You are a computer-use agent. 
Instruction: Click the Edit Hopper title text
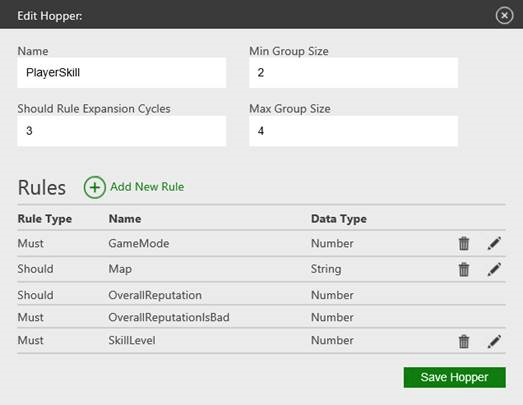50,16
